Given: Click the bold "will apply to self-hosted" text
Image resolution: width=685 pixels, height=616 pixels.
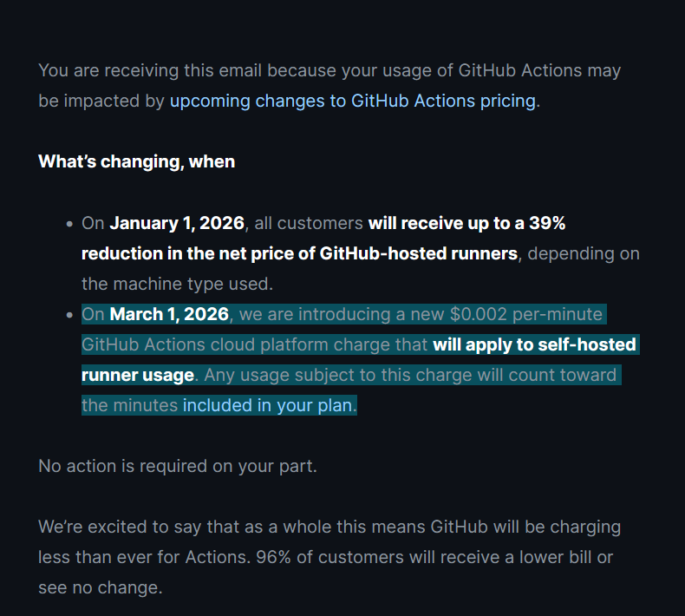Looking at the screenshot, I should coord(535,344).
